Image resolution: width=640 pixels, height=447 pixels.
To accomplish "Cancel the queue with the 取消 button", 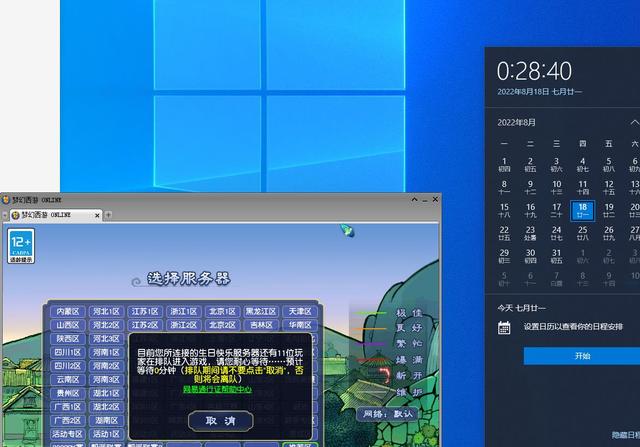I will (x=220, y=420).
